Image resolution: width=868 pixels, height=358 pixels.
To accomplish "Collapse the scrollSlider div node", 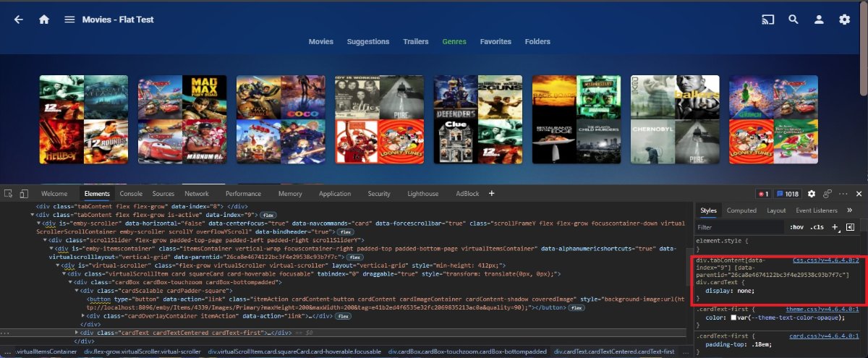I will click(46, 240).
